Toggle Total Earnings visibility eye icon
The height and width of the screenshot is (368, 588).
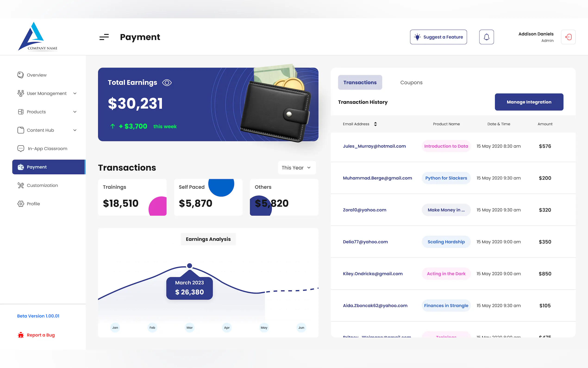coord(167,83)
